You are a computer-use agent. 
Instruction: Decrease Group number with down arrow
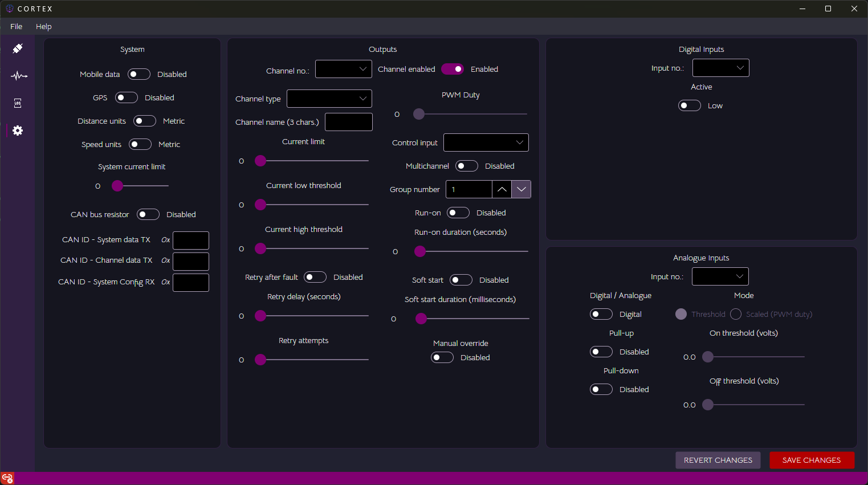[521, 189]
